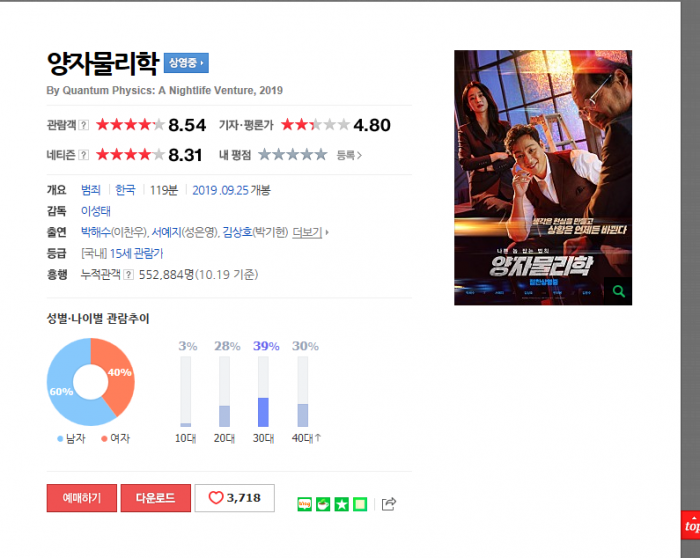Click the 예매하기 reservation button
Screen dimensions: 700x558
coord(82,498)
